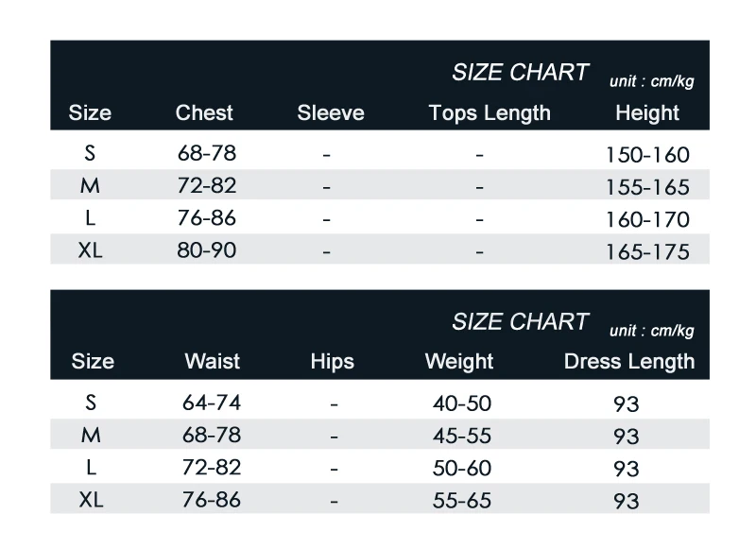Select weight value 45-55
Viewport: 756px width, 549px height.
coord(462,437)
